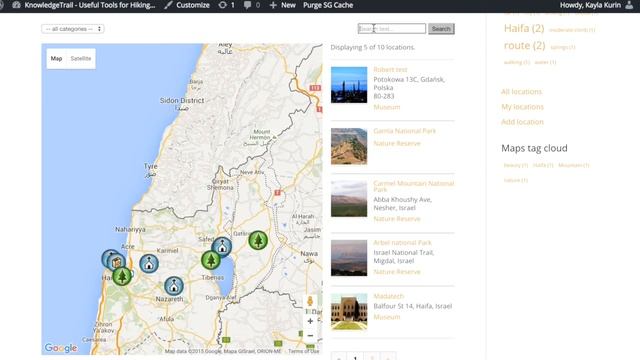640x360 pixels.
Task: Switch map to Map view
Action: click(x=56, y=58)
